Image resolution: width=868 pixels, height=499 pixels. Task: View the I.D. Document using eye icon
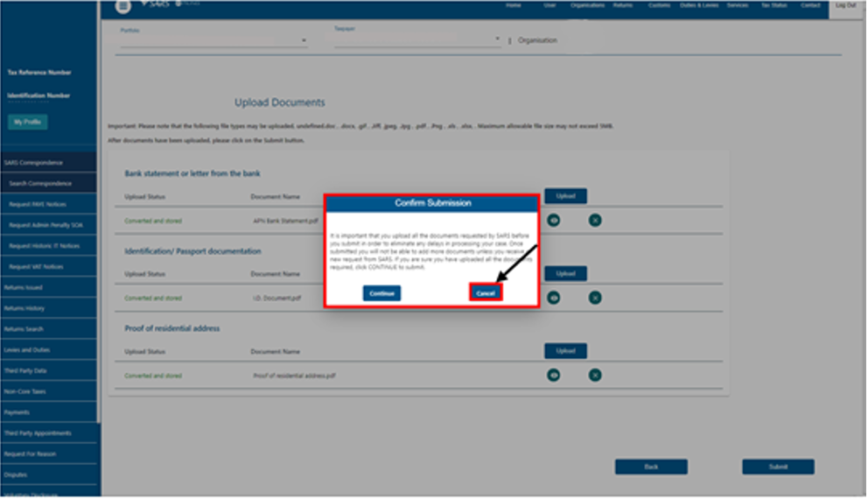554,298
